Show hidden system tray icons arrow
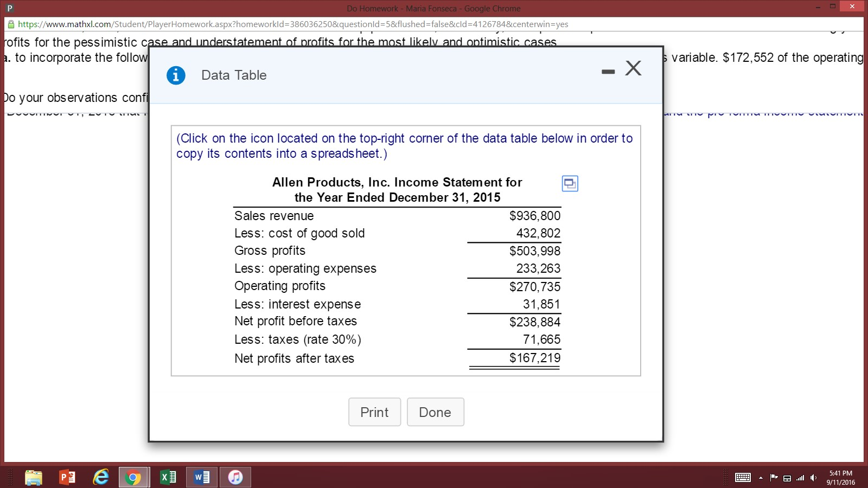Image resolution: width=868 pixels, height=488 pixels. point(761,478)
